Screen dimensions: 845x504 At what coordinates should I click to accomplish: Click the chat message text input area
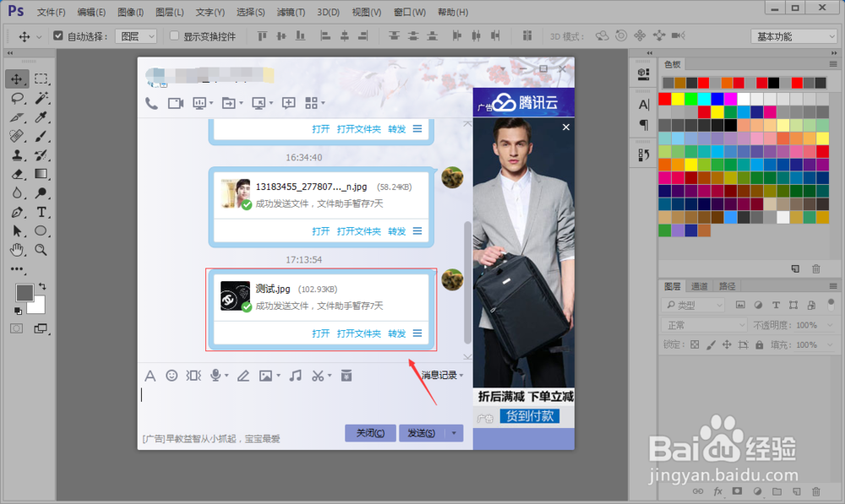[x=305, y=403]
